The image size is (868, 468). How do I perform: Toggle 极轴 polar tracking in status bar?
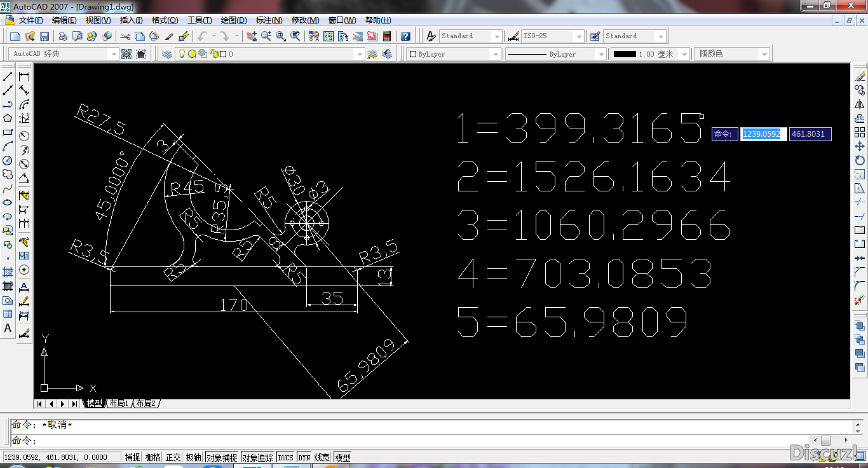coord(193,457)
